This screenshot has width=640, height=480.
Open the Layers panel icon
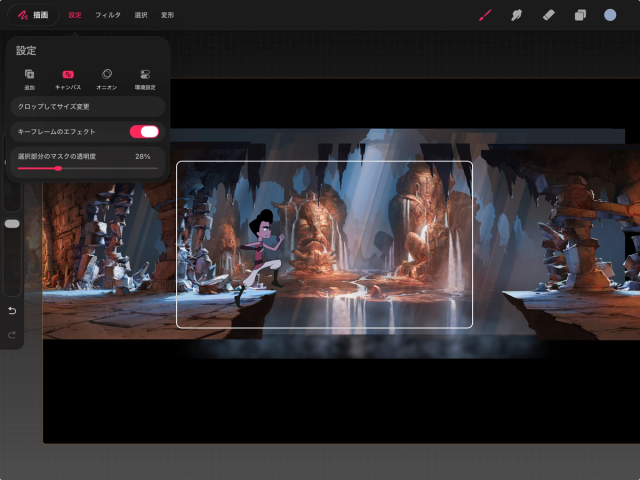[x=579, y=15]
